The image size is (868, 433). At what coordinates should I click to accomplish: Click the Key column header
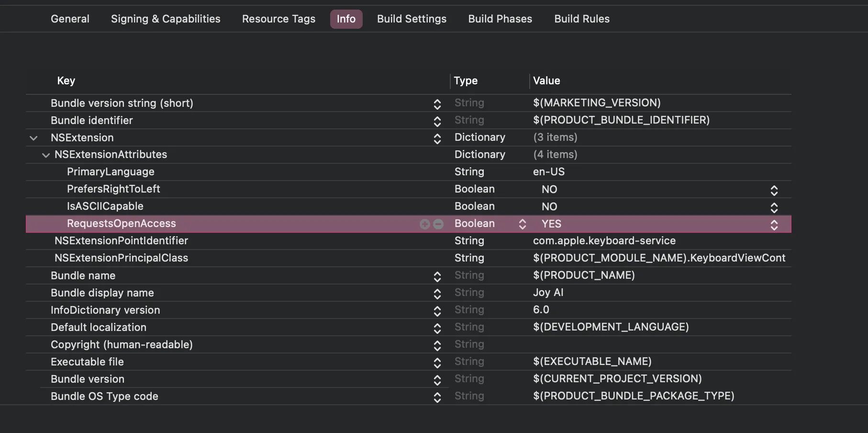[x=66, y=81]
